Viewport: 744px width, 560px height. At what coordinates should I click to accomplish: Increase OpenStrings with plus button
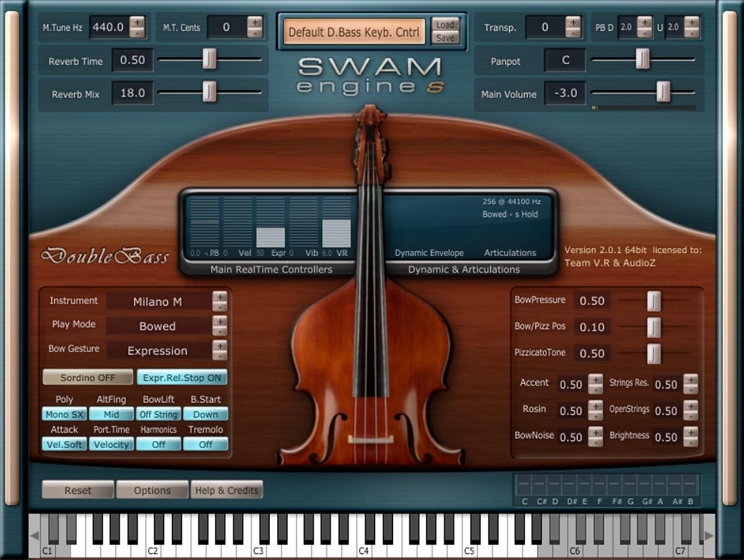coord(691,406)
